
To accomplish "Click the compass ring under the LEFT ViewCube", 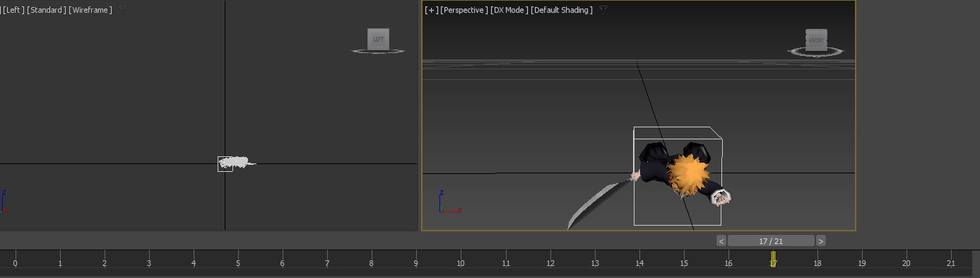I will [378, 51].
